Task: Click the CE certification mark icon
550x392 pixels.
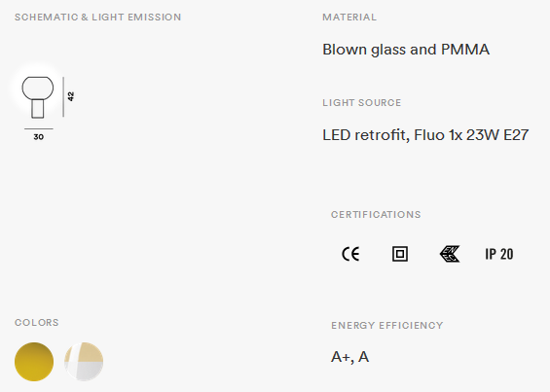Action: [350, 254]
